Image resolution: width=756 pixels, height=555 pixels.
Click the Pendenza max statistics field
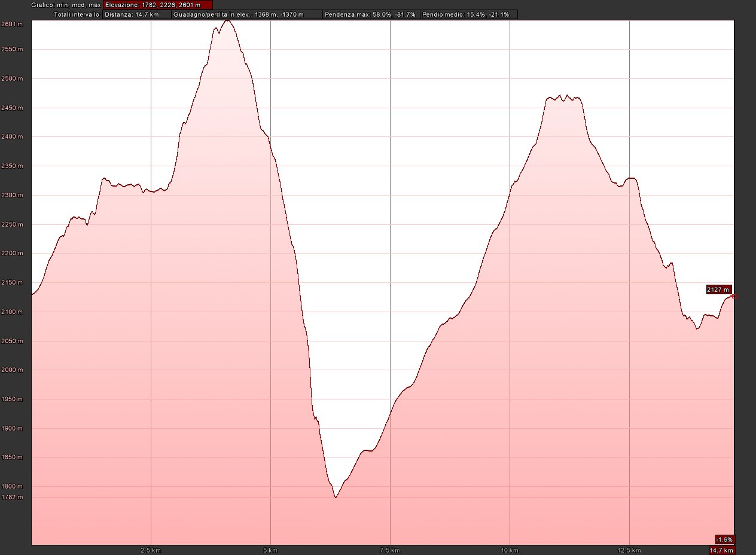point(370,14)
